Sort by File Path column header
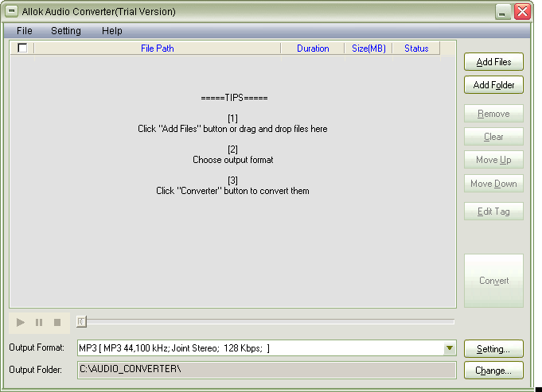542x392 pixels. pos(158,48)
